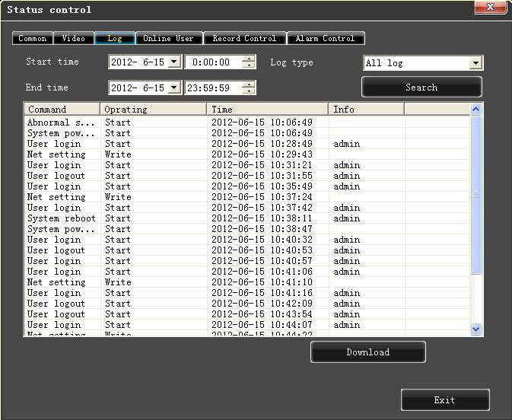Viewport: 512px width, 420px height.
Task: Select System pow... row at 10:38:47
Action: pyautogui.click(x=246, y=229)
